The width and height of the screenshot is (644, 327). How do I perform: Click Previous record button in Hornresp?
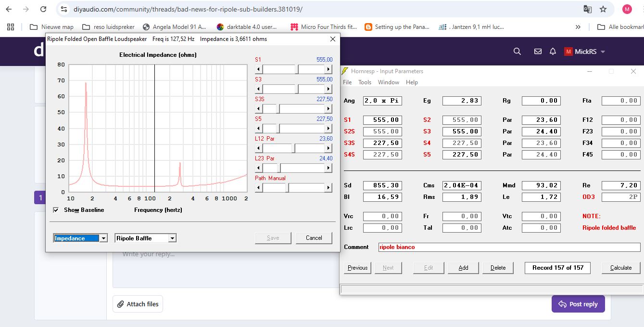(357, 268)
